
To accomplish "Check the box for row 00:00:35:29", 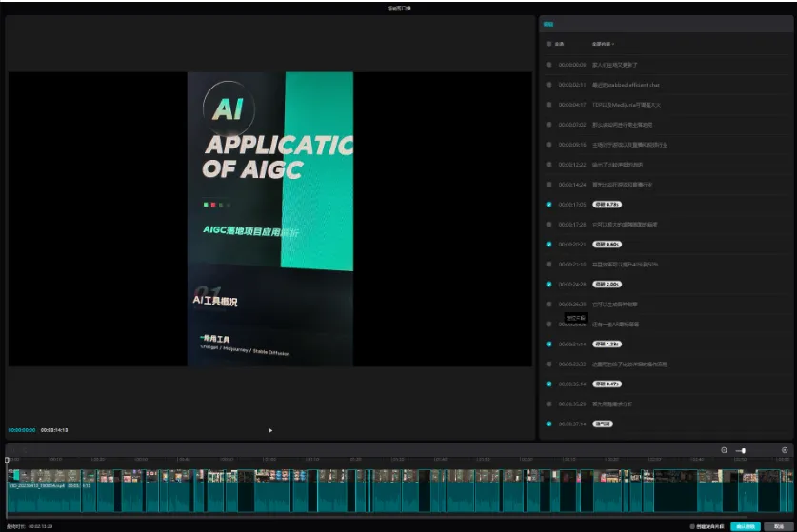I will coord(548,404).
